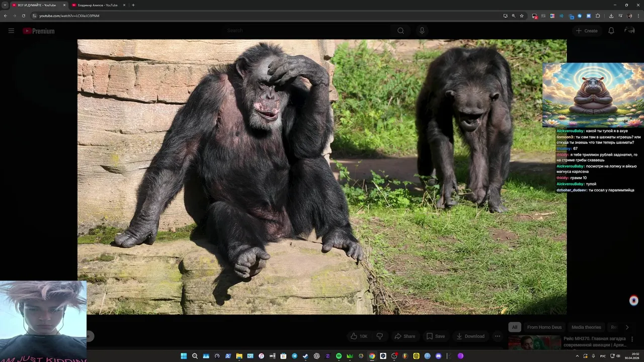Open Chrome media controls icon
Screen dimensions: 644x362
tap(620, 16)
